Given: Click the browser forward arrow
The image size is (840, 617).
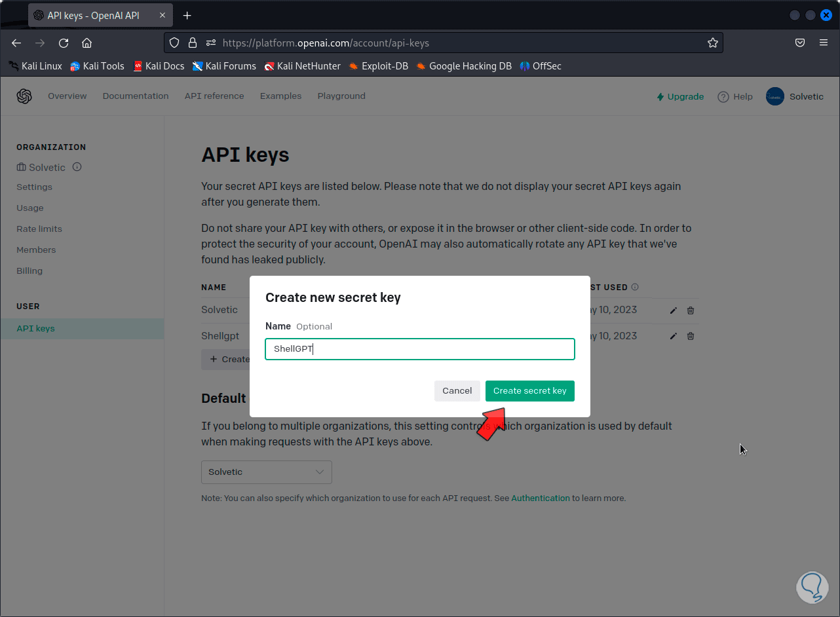Looking at the screenshot, I should point(40,43).
